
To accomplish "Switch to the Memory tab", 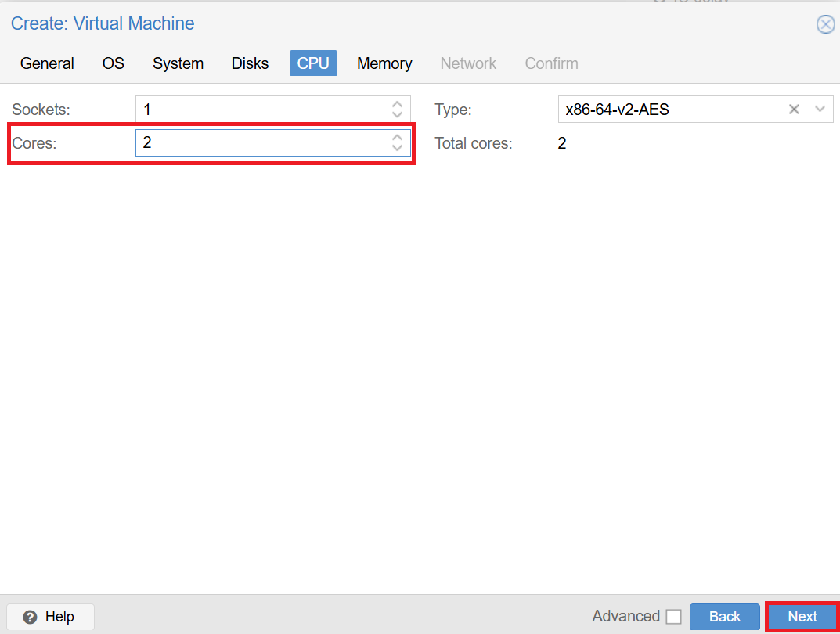I will pos(384,63).
